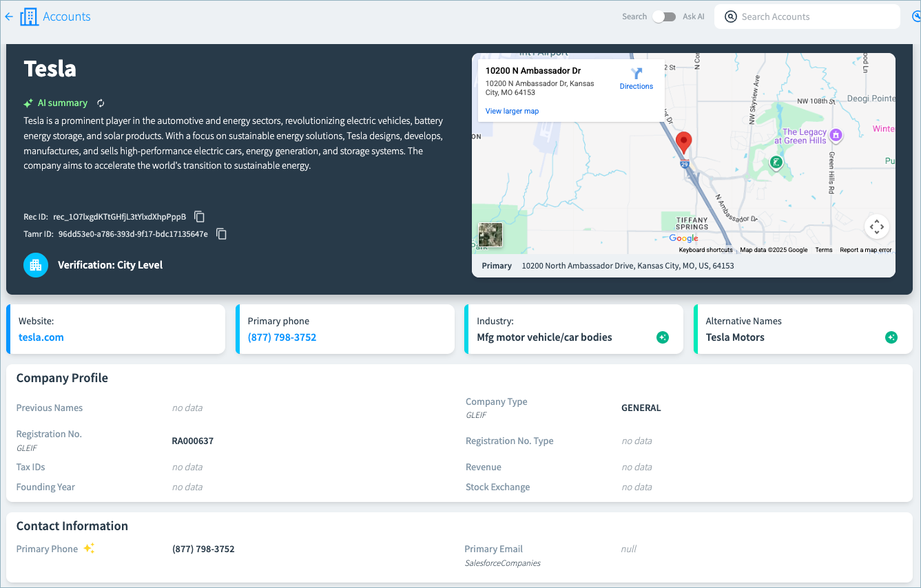The height and width of the screenshot is (588, 921).
Task: Click the Contact Information phone number value
Action: pos(203,549)
